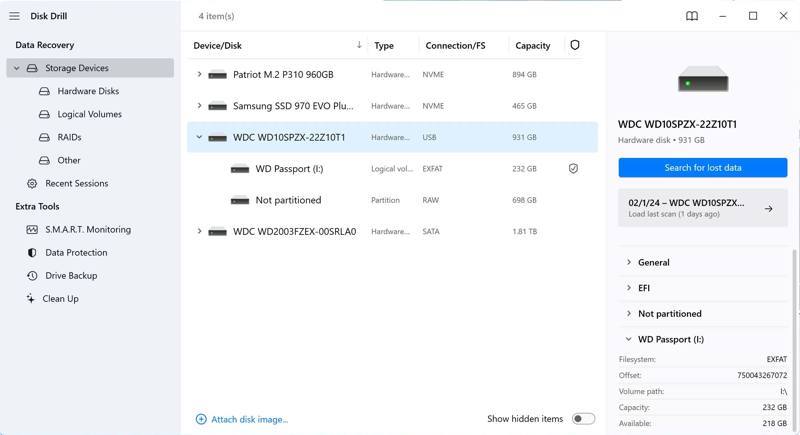Sort by the Type column header

[384, 45]
